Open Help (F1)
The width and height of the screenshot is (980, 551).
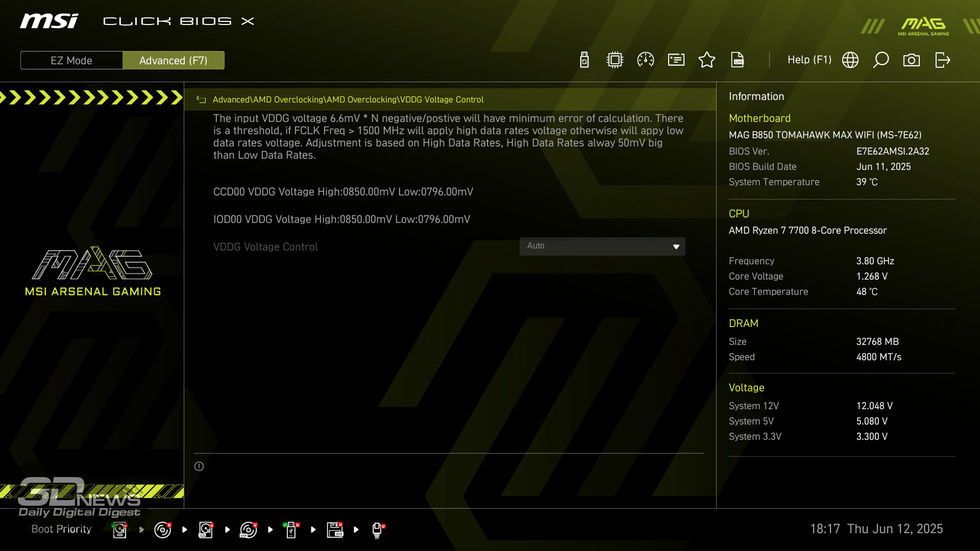coord(809,60)
